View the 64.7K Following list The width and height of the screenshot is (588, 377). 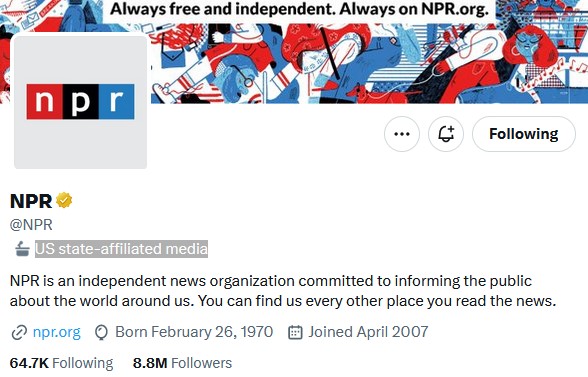pyautogui.click(x=61, y=363)
